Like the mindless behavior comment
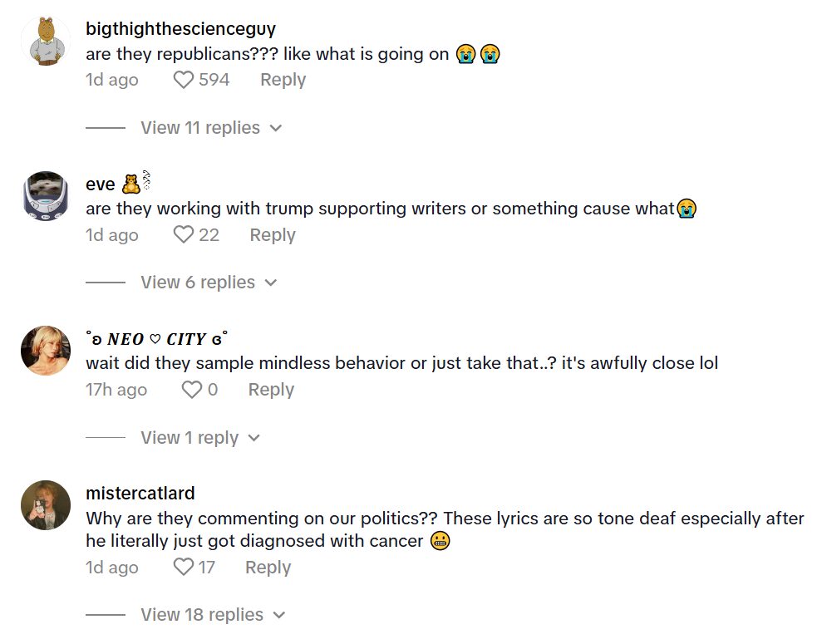The width and height of the screenshot is (817, 644). [192, 388]
